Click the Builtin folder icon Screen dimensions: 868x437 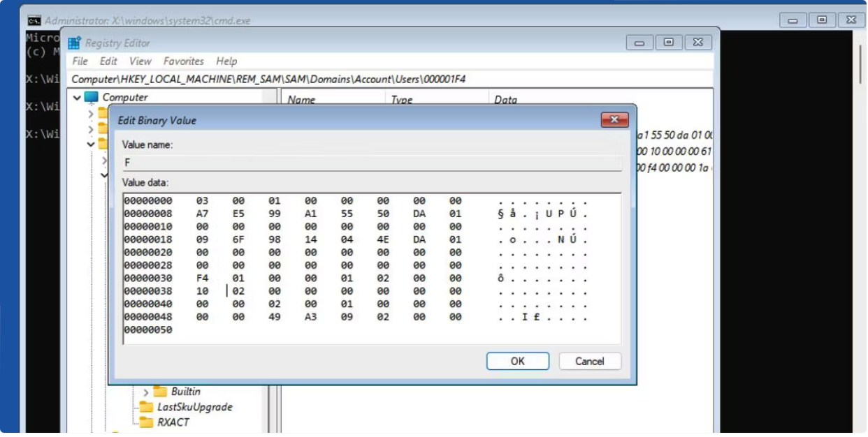[x=161, y=392]
